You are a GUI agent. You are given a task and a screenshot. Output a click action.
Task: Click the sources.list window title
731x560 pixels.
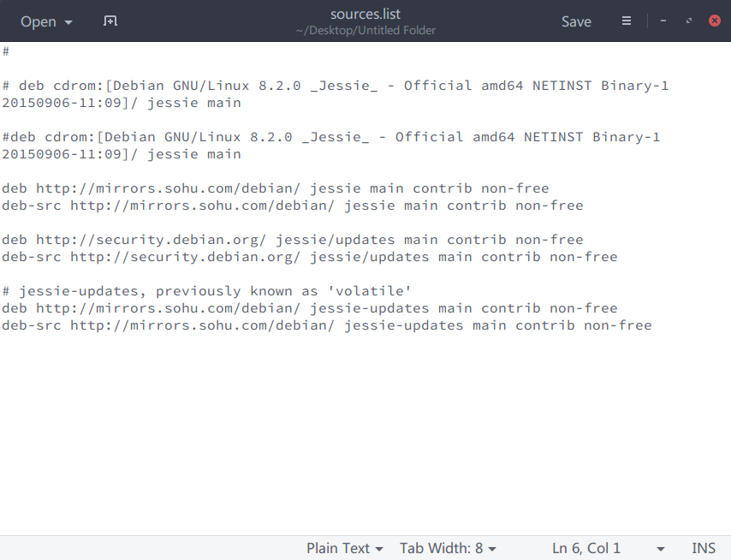365,15
